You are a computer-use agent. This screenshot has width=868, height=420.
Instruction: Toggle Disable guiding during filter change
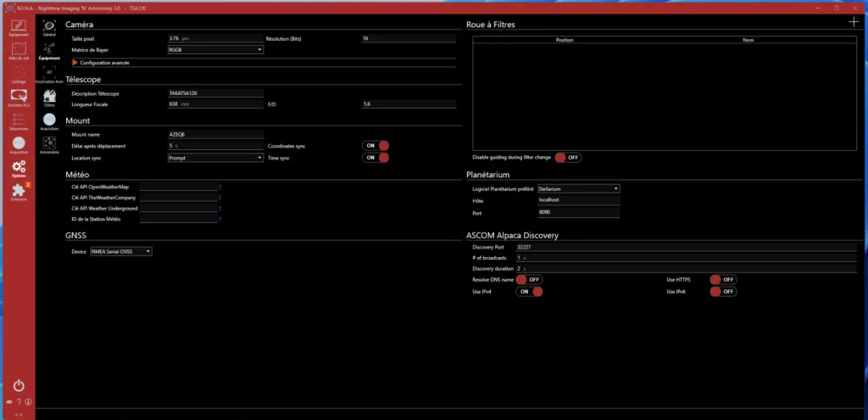568,158
